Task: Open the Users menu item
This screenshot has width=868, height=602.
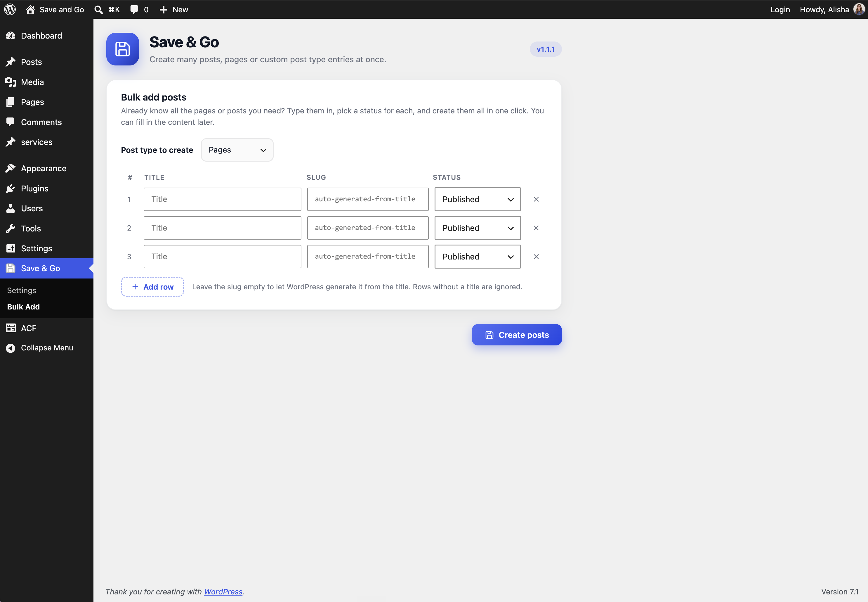Action: tap(47, 208)
